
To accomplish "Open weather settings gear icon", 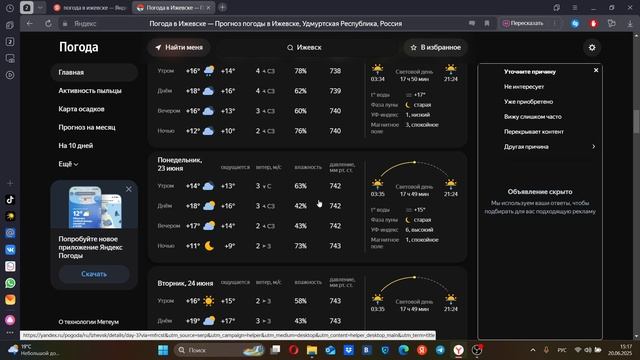I will (592, 48).
